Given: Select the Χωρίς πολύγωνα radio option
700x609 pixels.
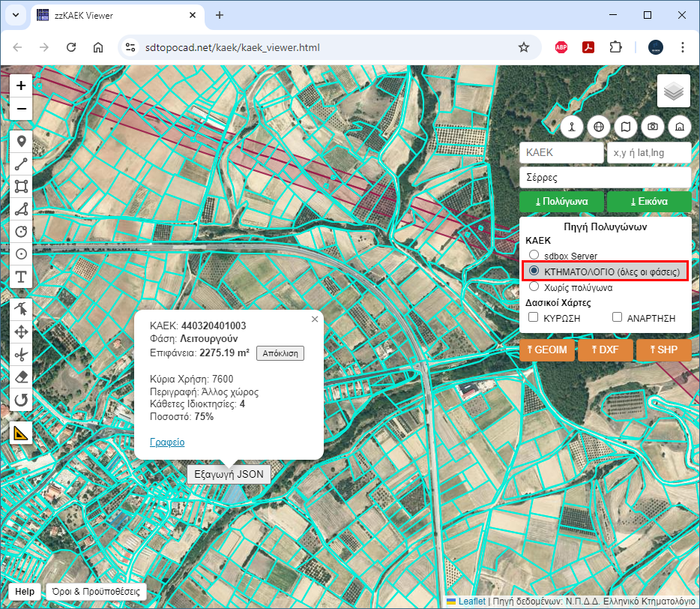Looking at the screenshot, I should point(534,286).
